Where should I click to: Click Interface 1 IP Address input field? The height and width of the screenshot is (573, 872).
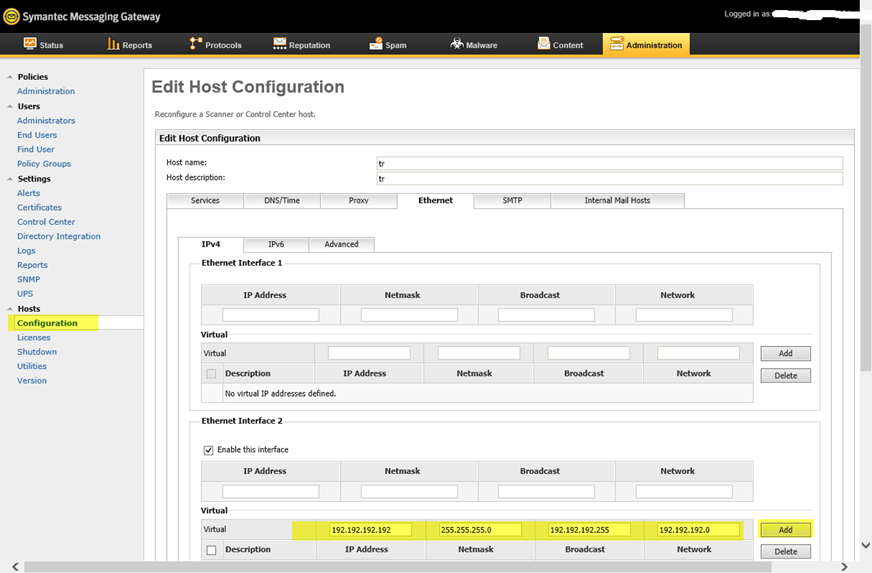(271, 315)
